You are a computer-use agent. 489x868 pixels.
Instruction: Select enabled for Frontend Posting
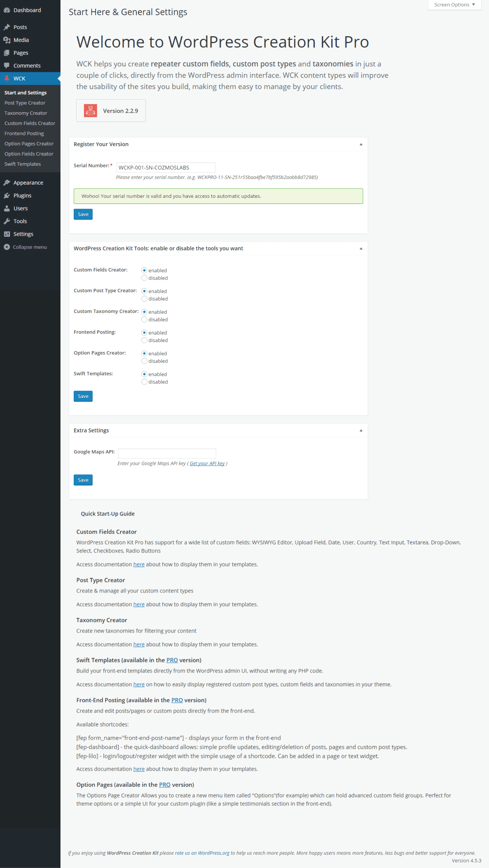144,333
